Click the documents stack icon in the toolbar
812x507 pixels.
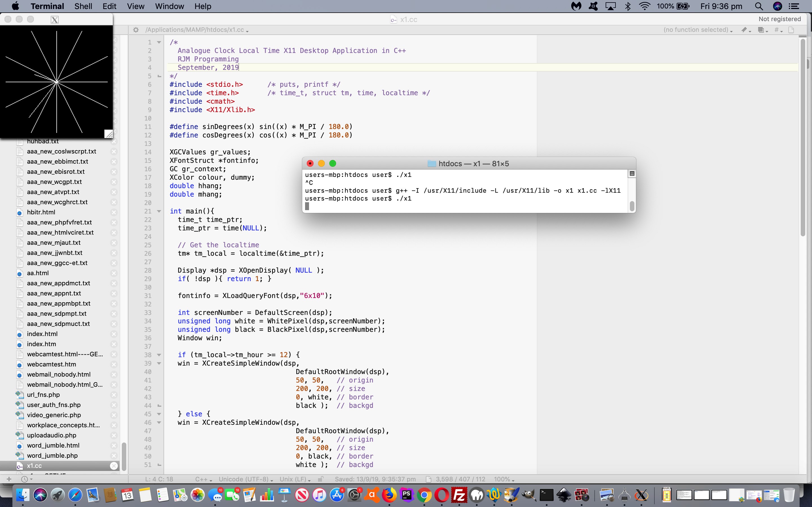pos(762,30)
